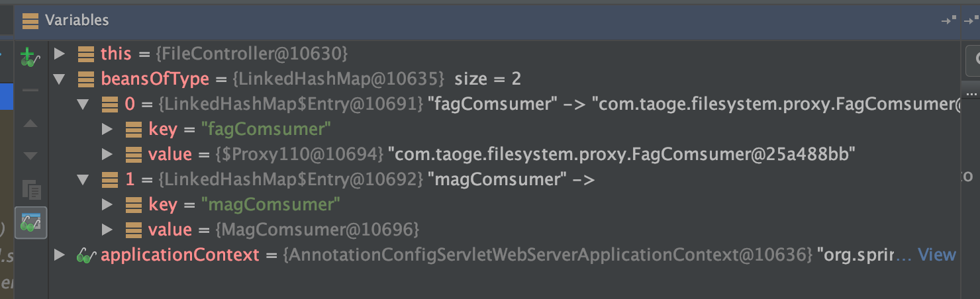The width and height of the screenshot is (980, 299).
Task: Click the Duplicate Watch copy icon
Action: 31,190
